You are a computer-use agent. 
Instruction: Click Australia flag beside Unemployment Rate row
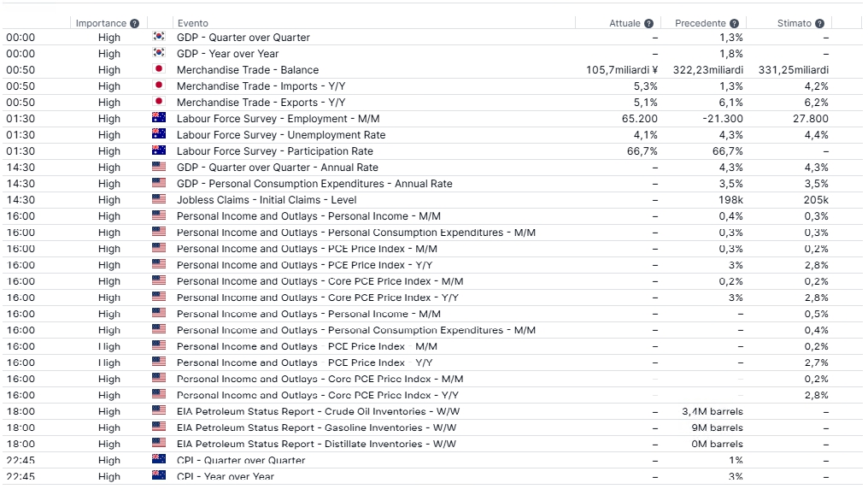click(158, 135)
